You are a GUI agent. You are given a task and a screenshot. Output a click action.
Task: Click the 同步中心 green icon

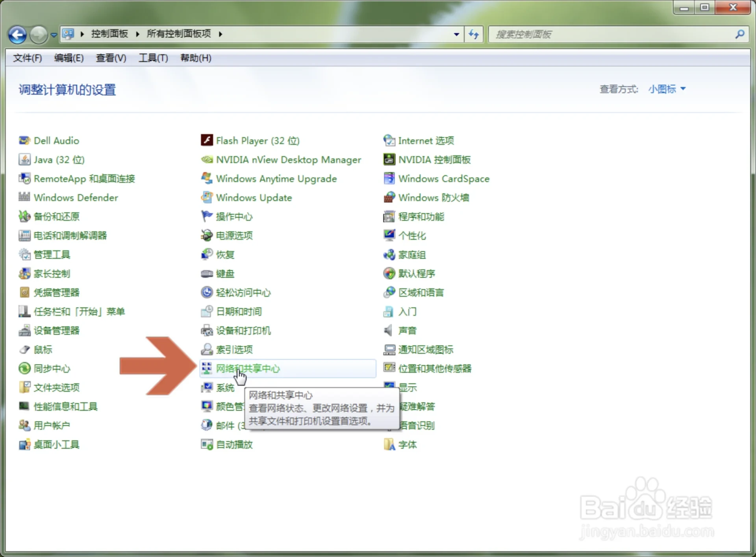coord(24,368)
